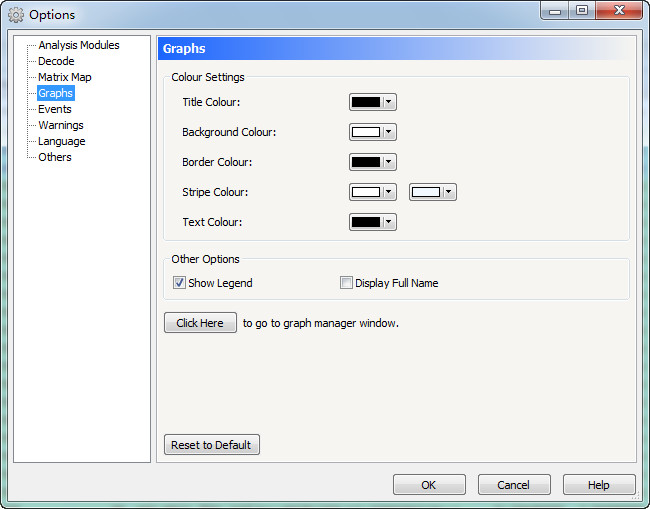Click the Reset to Default button
This screenshot has width=650, height=509.
pyautogui.click(x=211, y=445)
